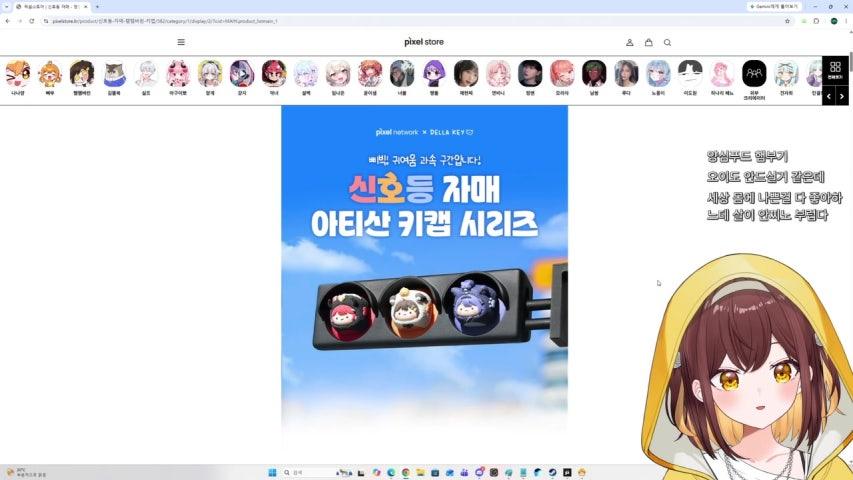The width and height of the screenshot is (853, 480).
Task: Open the 외부 크리에이터 group icon
Action: (754, 73)
